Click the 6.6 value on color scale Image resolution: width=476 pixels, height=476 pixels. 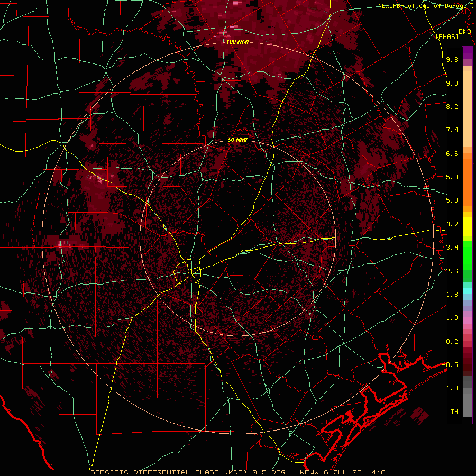[x=452, y=153]
